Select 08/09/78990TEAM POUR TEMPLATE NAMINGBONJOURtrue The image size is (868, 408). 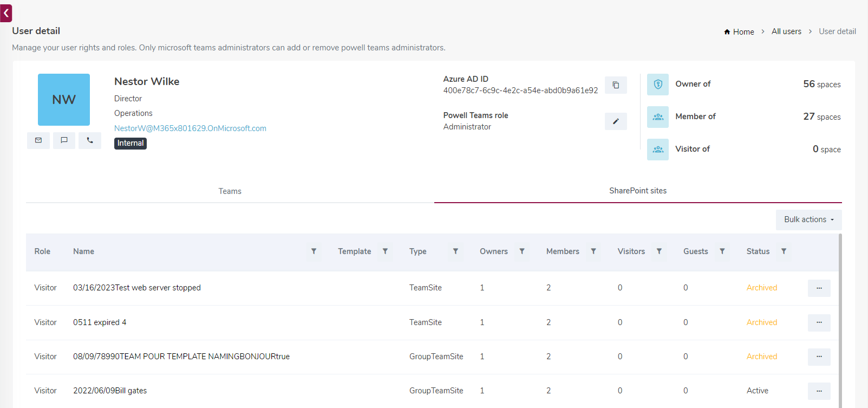coord(181,357)
